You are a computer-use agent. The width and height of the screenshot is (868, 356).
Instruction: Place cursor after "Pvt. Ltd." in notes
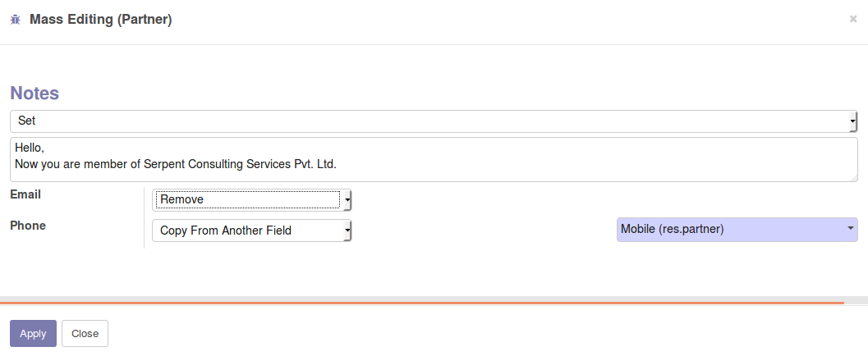point(338,164)
